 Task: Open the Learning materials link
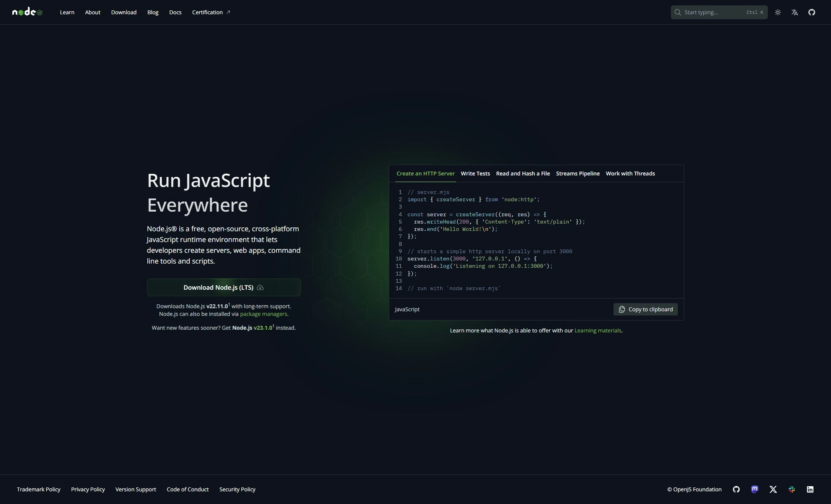598,330
